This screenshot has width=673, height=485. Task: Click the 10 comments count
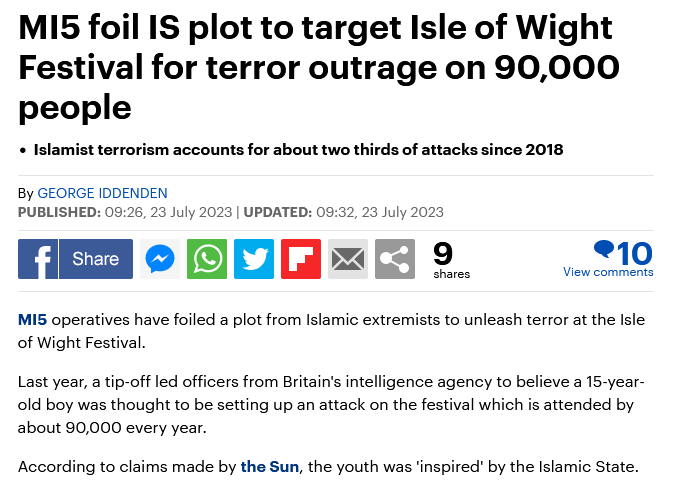point(635,253)
